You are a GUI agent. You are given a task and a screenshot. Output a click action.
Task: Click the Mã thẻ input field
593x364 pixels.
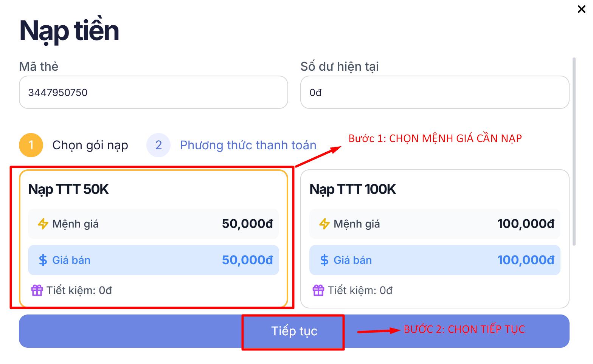tap(153, 92)
